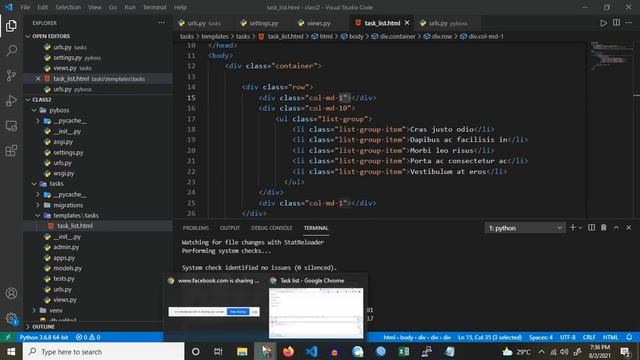Create a new terminal with plus icon
Viewport: 640px width, 360px height.
pos(573,227)
